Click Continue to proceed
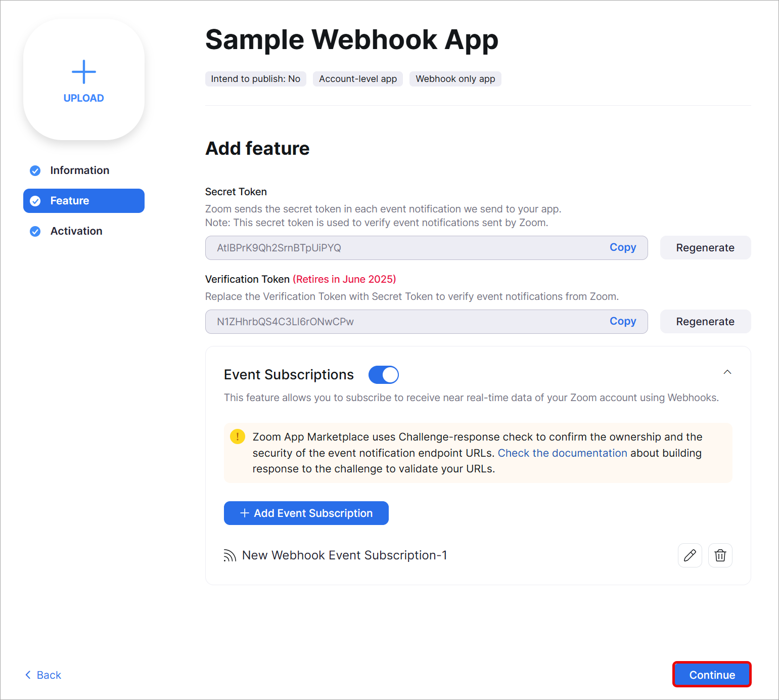The height and width of the screenshot is (700, 779). coord(711,674)
